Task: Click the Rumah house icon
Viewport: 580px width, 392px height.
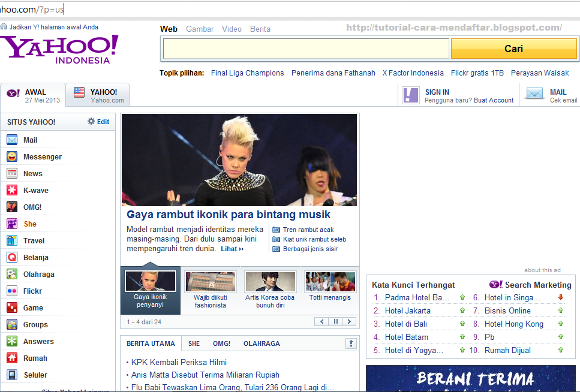Action: click(12, 358)
